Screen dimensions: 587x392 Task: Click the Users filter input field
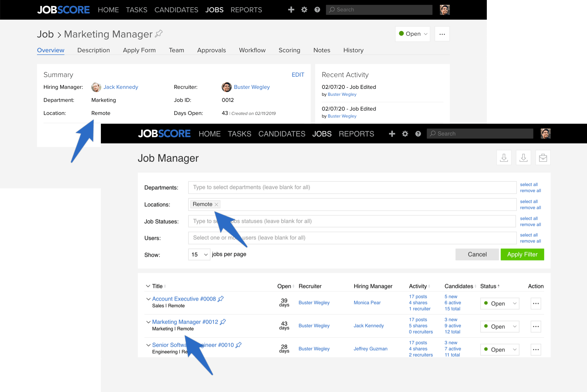click(352, 238)
